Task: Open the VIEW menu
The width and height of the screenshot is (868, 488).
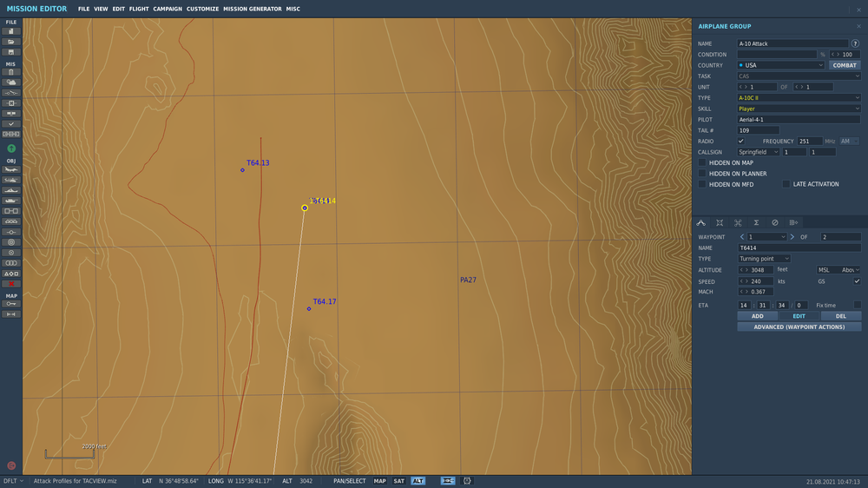Action: (x=101, y=9)
